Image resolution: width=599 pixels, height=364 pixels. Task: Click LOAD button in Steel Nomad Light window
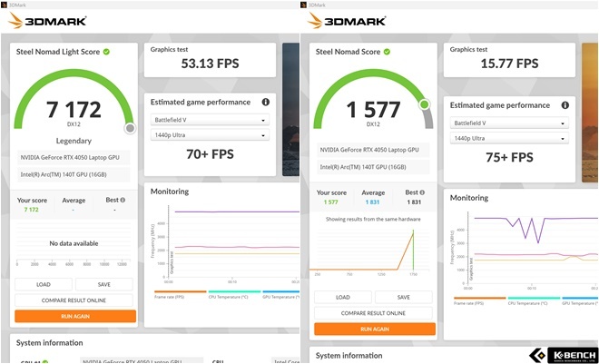pos(44,284)
